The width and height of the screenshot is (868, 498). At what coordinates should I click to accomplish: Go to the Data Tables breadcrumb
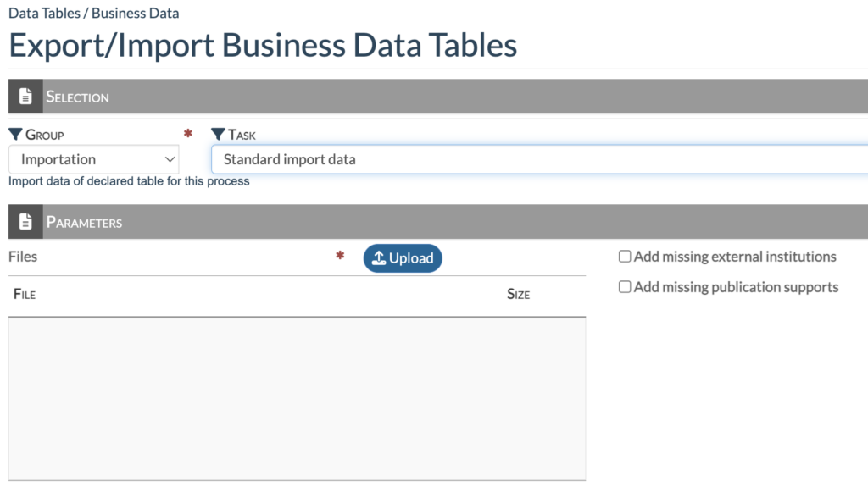42,14
